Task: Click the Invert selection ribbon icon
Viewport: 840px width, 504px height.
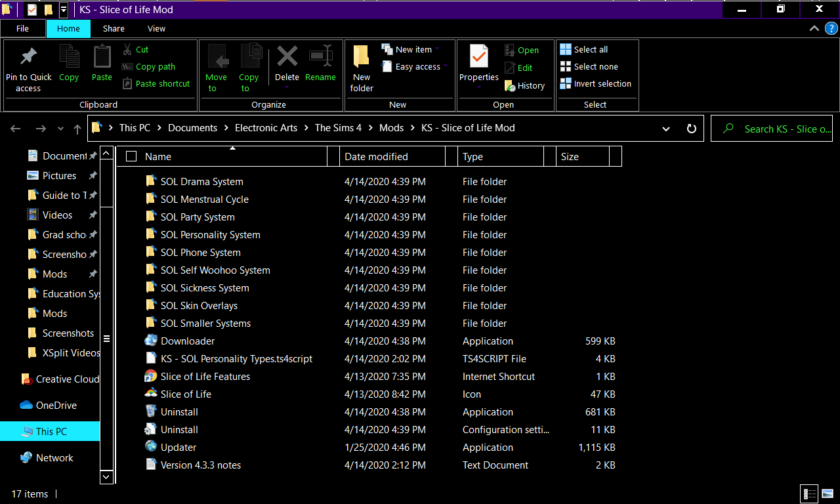Action: point(566,84)
